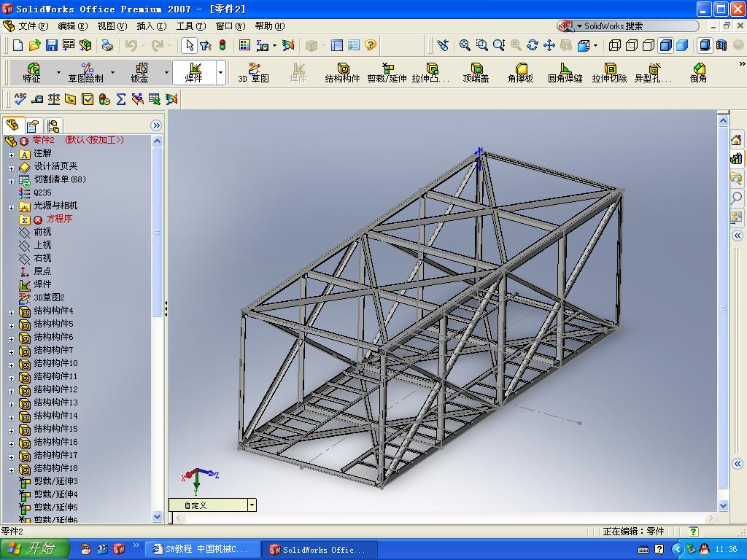Create a new document with the New icon
This screenshot has height=560, width=747.
tap(18, 45)
